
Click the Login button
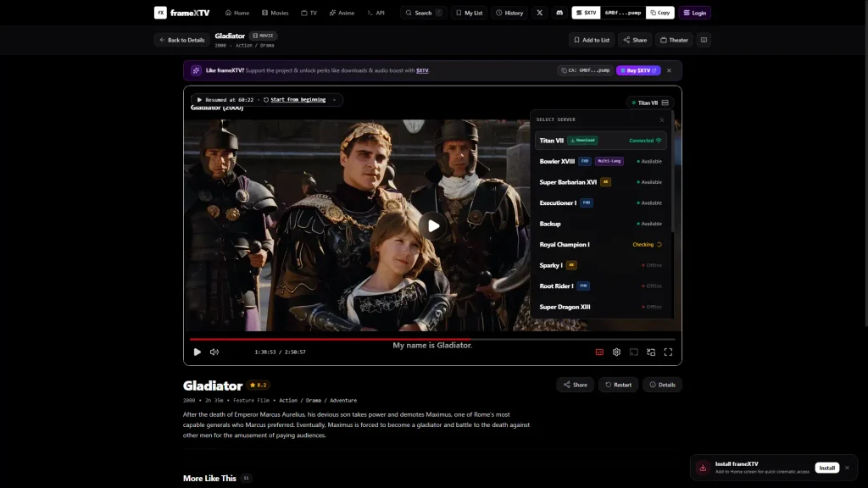(695, 13)
